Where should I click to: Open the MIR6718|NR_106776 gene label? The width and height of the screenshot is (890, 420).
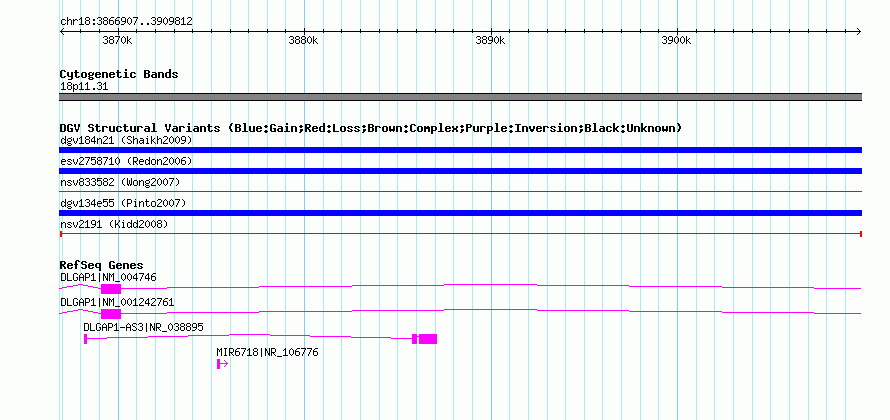pos(267,352)
